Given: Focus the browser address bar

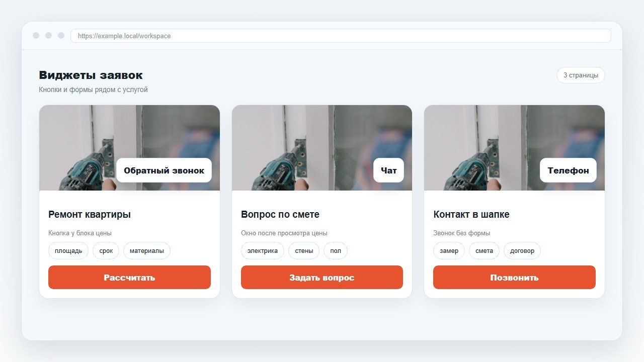Looking at the screenshot, I should pos(341,36).
